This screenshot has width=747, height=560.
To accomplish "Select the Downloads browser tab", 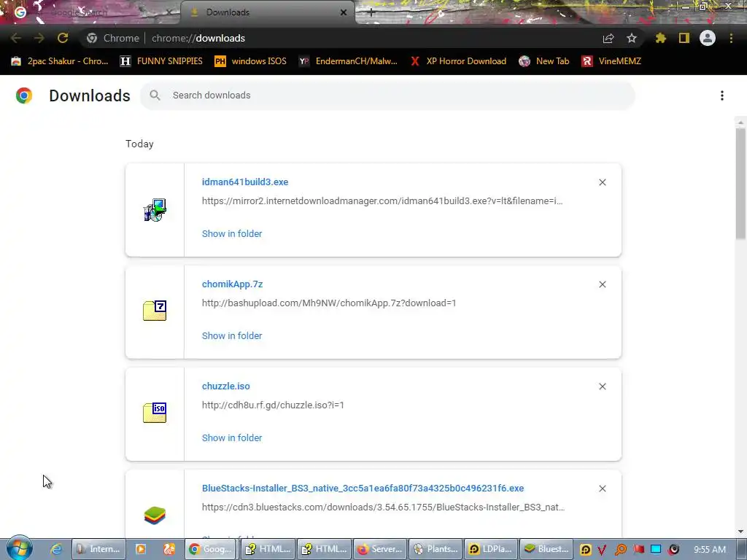I will (267, 12).
